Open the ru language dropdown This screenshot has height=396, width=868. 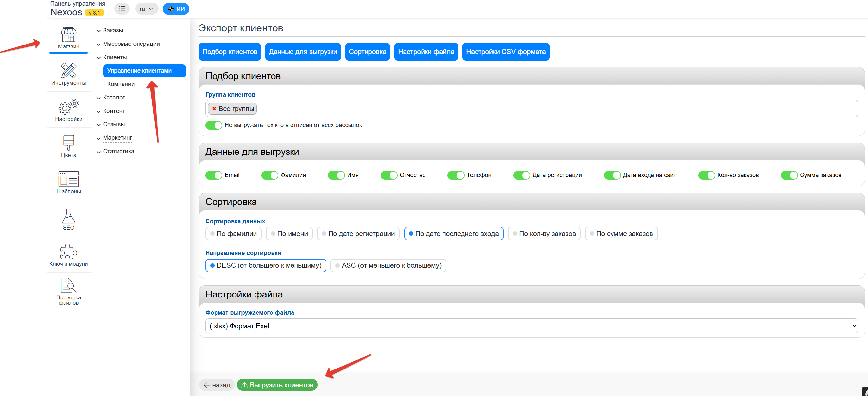click(146, 9)
